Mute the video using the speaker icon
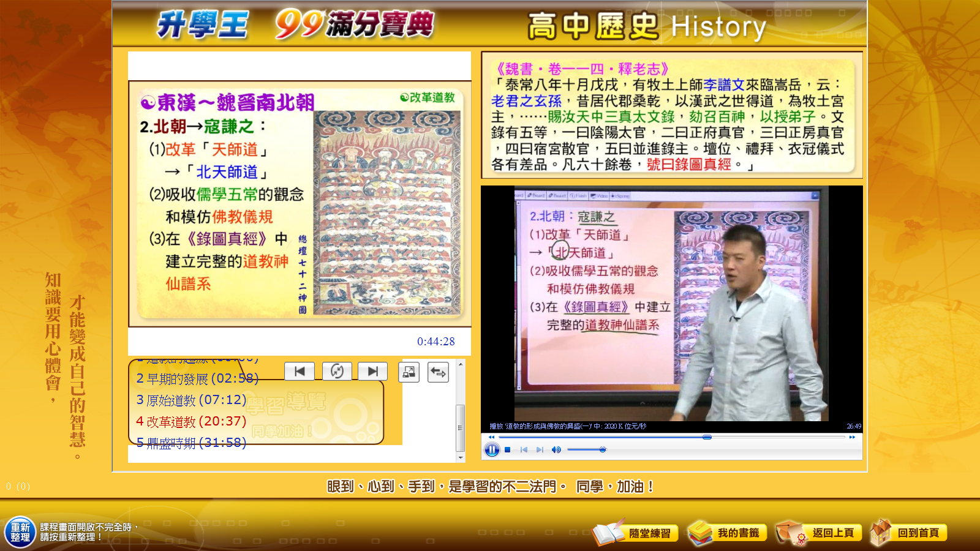Screen dimensions: 980x551 (x=556, y=450)
